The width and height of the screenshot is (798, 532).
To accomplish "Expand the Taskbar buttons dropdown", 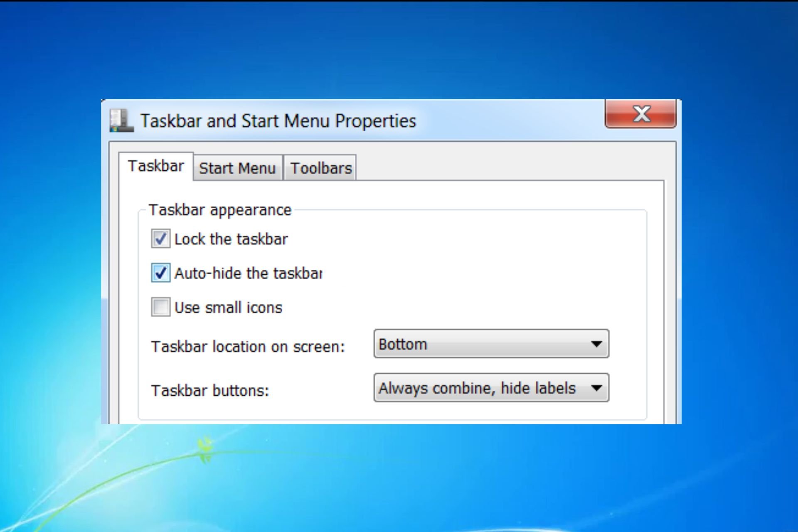I will click(491, 388).
